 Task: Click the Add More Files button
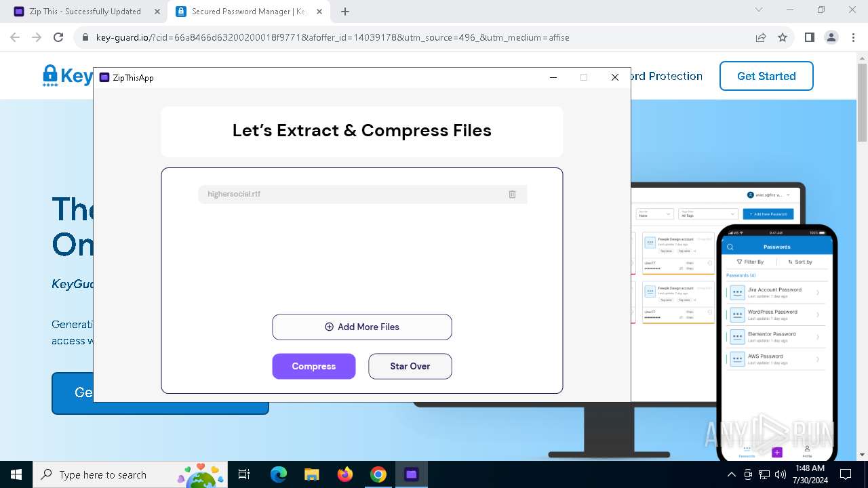362,327
